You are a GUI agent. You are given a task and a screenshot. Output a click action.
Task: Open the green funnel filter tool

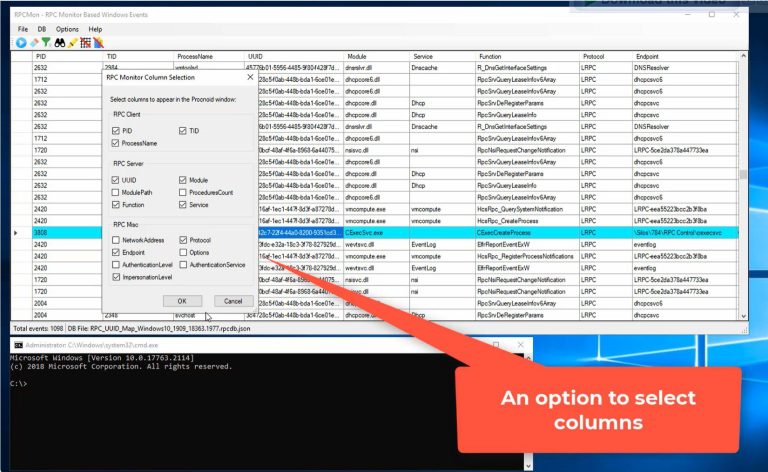(x=46, y=43)
